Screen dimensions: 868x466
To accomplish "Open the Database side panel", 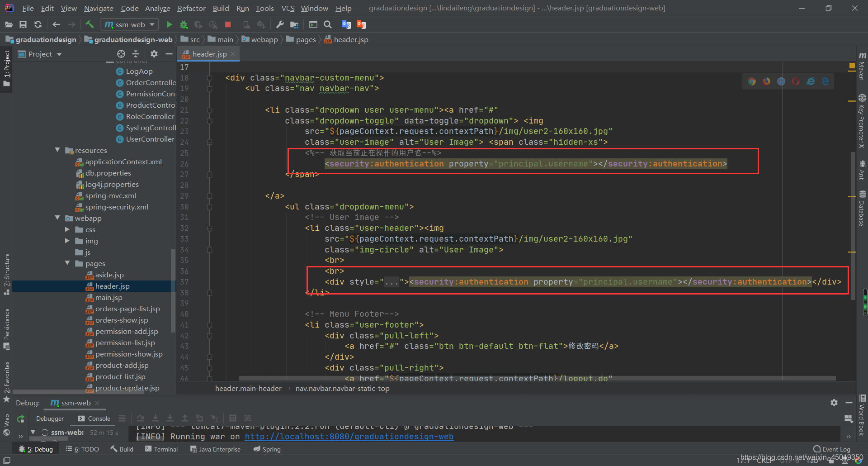I will pyautogui.click(x=862, y=208).
